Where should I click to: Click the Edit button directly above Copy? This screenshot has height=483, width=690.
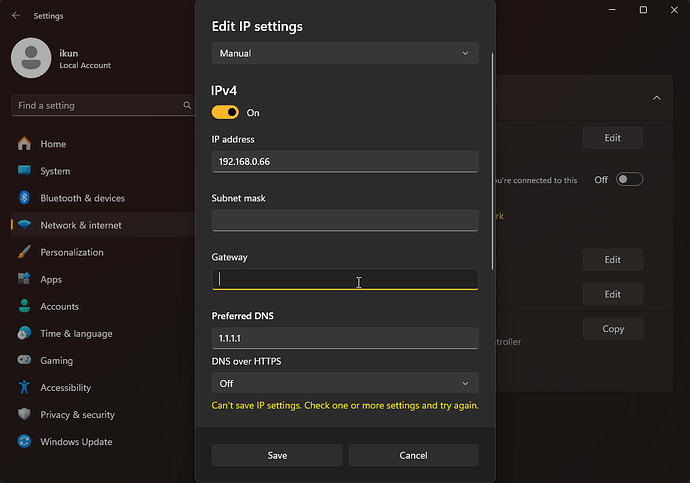coord(613,294)
